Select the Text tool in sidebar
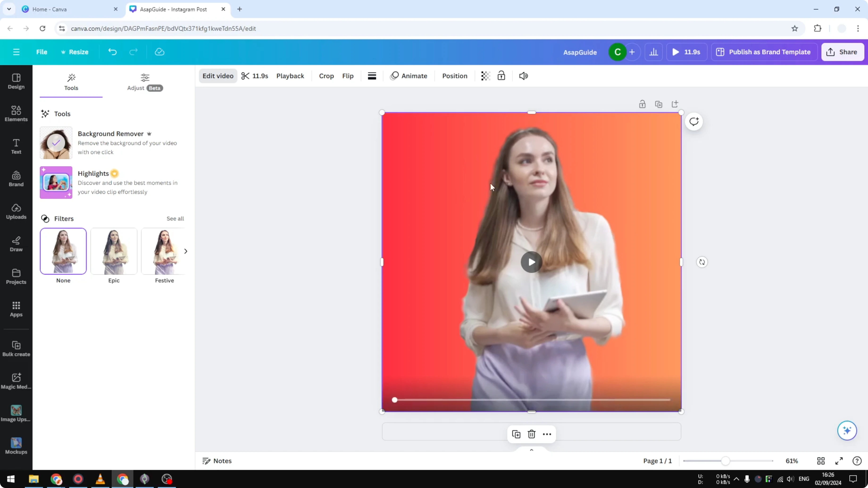Screen dimensions: 868x488 click(x=16, y=146)
